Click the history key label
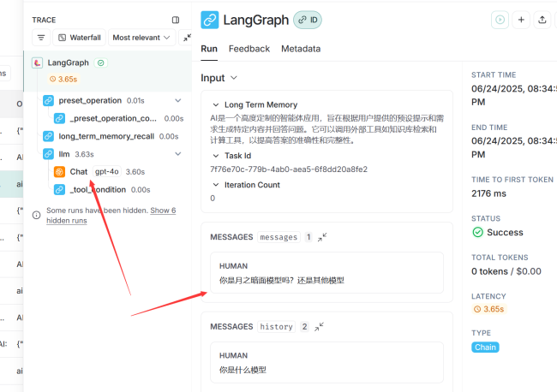 277,327
